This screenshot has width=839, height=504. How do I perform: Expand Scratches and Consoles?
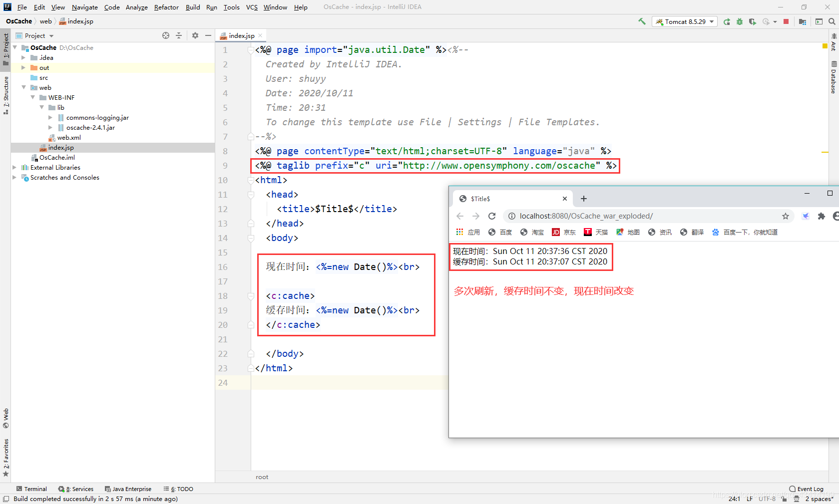pos(14,177)
